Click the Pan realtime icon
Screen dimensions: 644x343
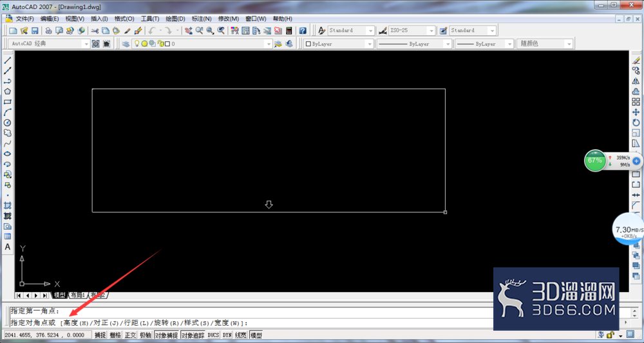pos(189,31)
